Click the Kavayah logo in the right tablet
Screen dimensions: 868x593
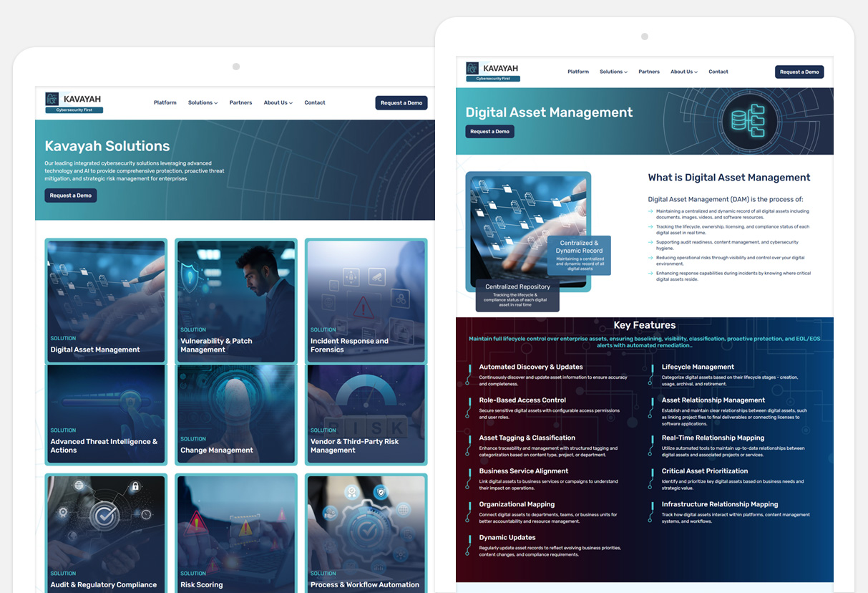pos(493,72)
